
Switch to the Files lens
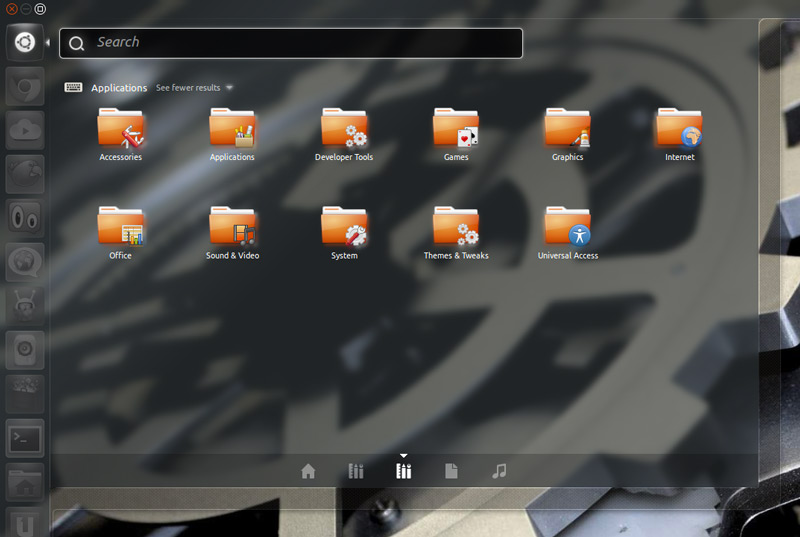click(x=451, y=471)
